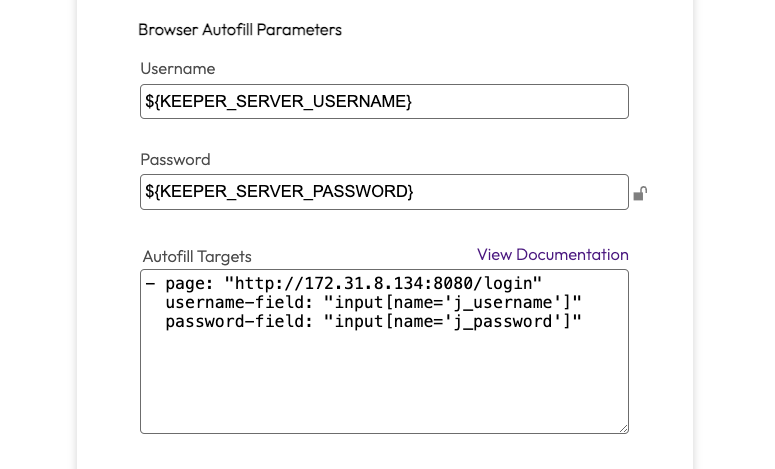Click the "Autofill Targets" label

[x=197, y=256]
